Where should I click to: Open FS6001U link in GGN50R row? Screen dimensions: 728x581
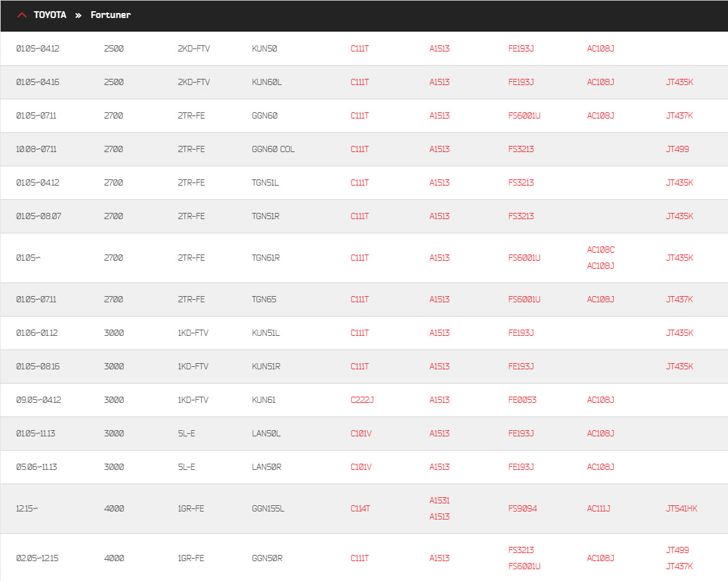click(524, 567)
